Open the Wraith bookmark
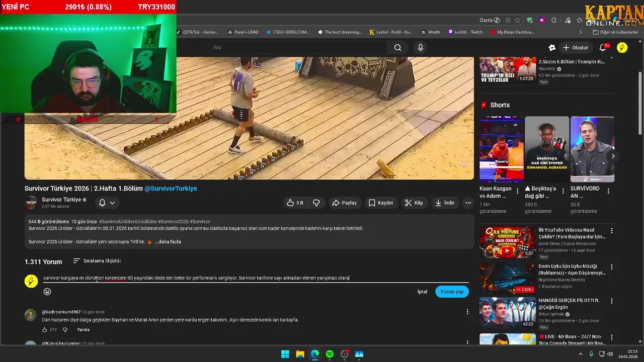This screenshot has height=362, width=644. click(430, 32)
